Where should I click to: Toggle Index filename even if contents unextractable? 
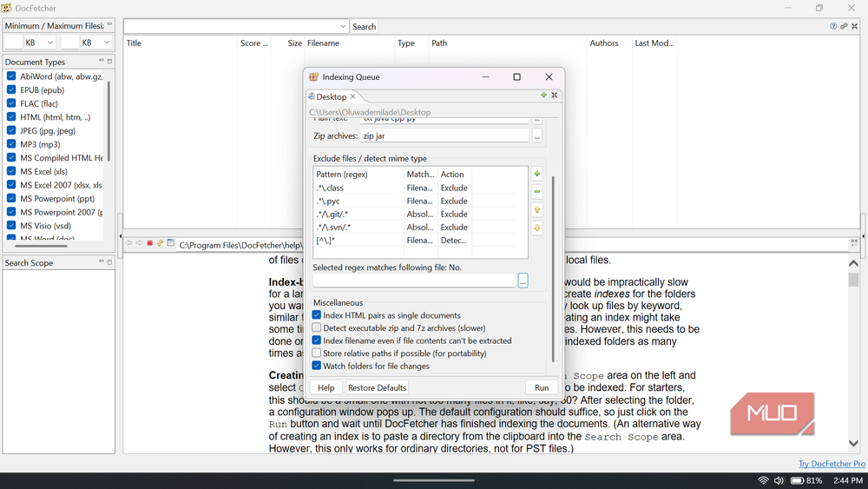click(317, 340)
